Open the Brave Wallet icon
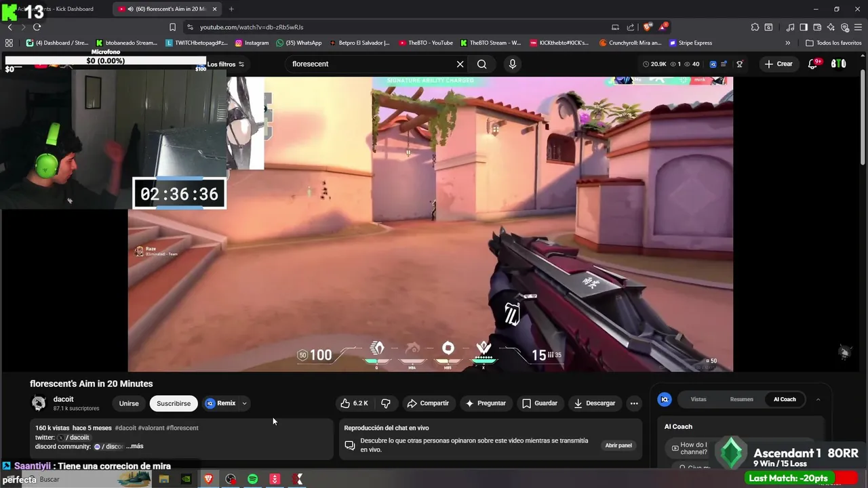This screenshot has height=488, width=868. 817,27
